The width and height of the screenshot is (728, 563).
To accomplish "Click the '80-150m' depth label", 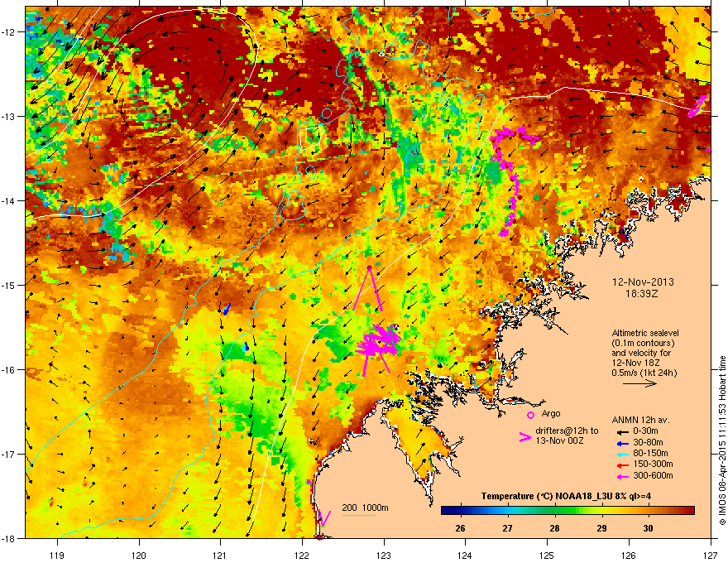I will tap(650, 453).
